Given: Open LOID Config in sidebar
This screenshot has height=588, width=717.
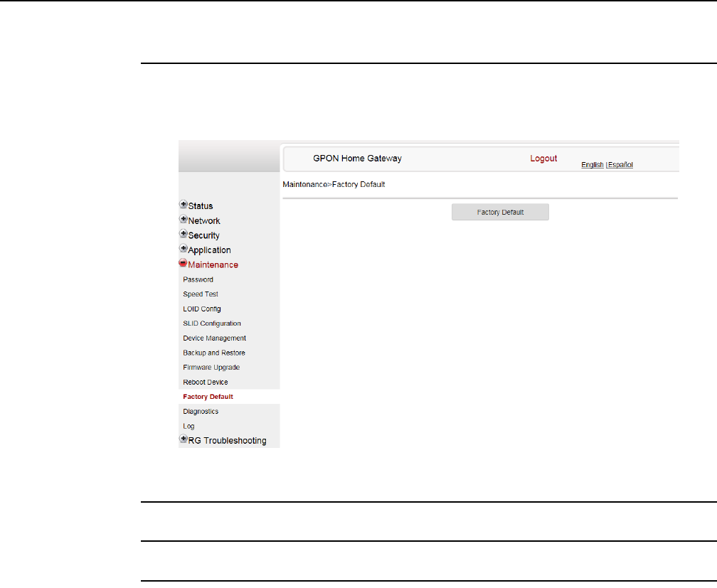Looking at the screenshot, I should [202, 309].
